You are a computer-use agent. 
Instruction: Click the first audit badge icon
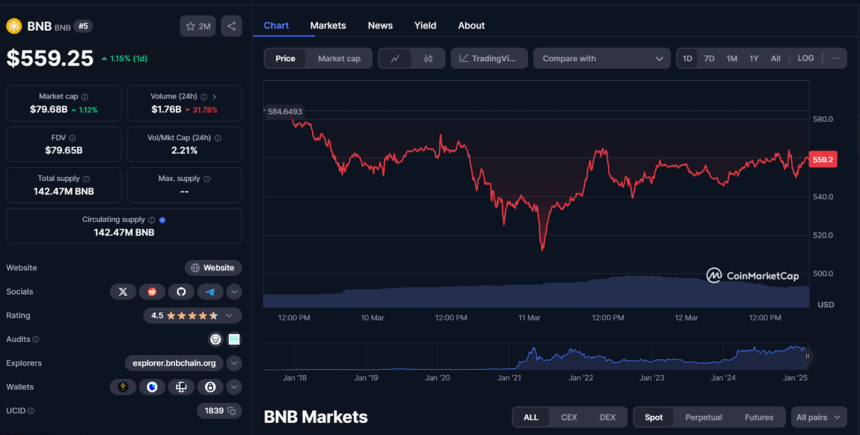point(216,340)
